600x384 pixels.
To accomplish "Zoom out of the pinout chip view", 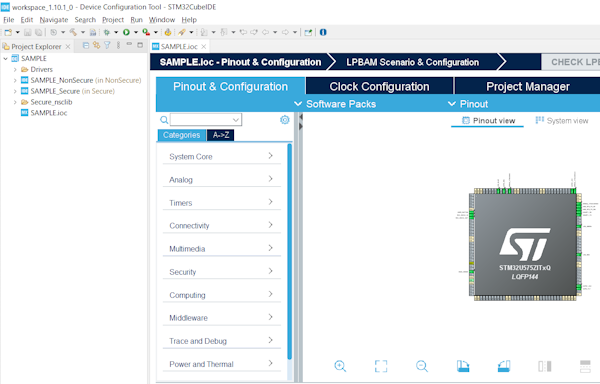I will coord(422,366).
